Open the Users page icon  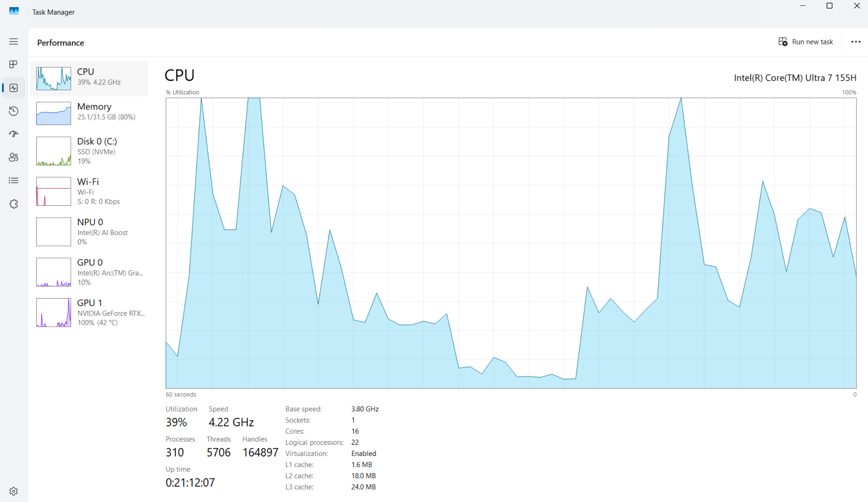coord(14,157)
